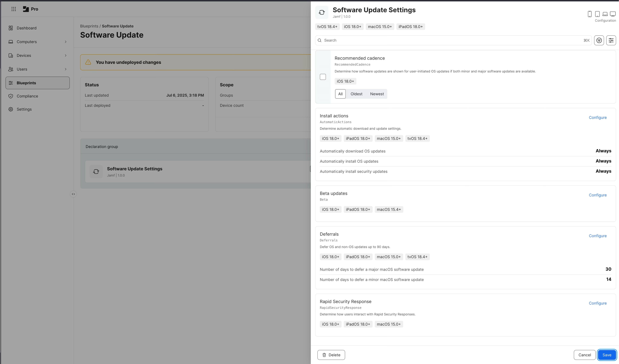The height and width of the screenshot is (364, 619).
Task: Select the TV display device icon
Action: [x=613, y=14]
